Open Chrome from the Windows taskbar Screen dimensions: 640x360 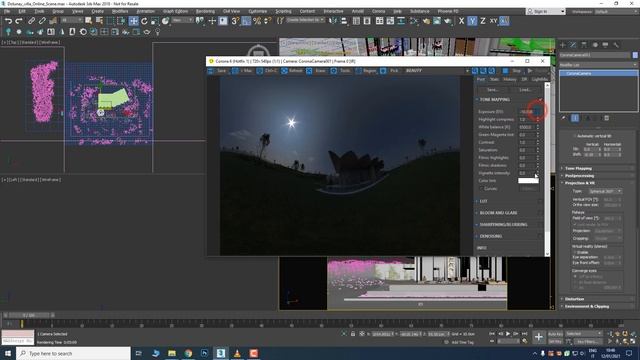point(188,353)
